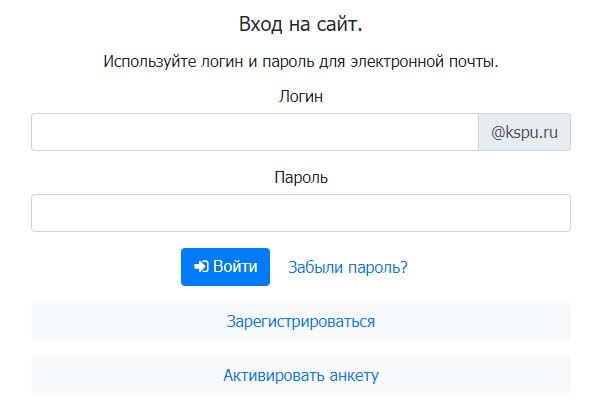Screen dimensions: 599x411
Task: Click the Зарегистрироваться link
Action: 301,321
